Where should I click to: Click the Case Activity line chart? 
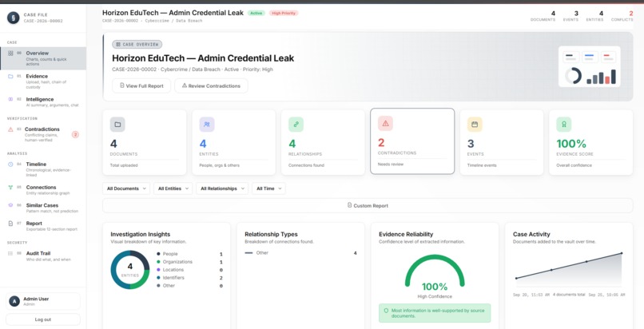tap(569, 269)
